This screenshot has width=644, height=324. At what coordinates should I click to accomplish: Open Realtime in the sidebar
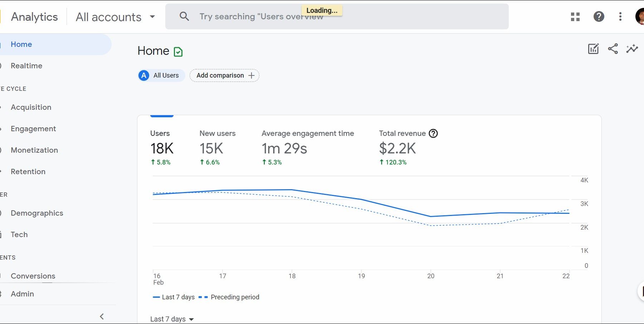(x=26, y=66)
